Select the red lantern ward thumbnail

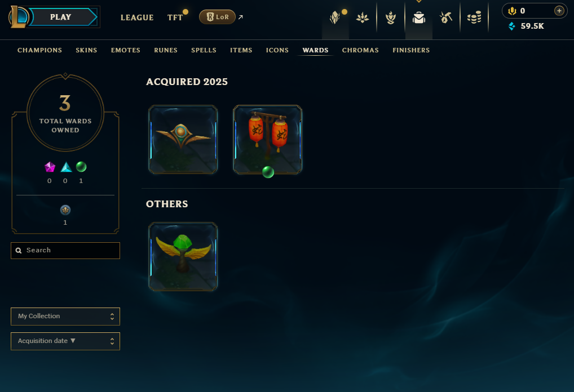click(x=268, y=139)
